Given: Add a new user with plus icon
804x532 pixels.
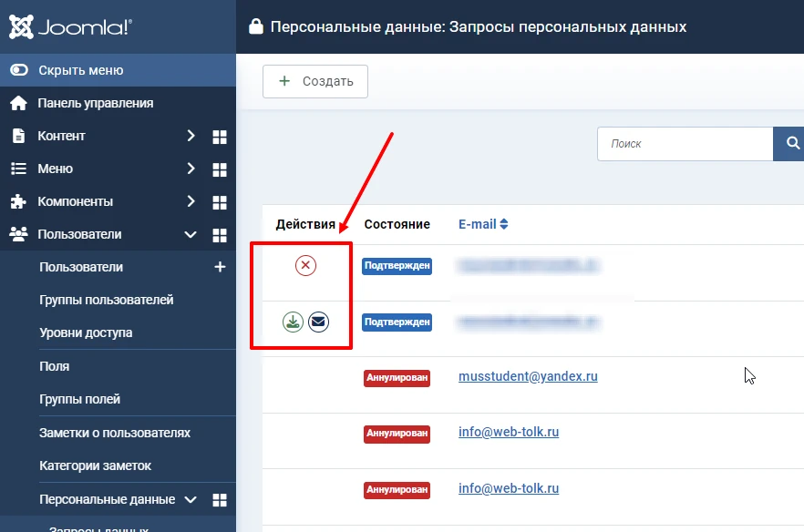Looking at the screenshot, I should (x=220, y=267).
